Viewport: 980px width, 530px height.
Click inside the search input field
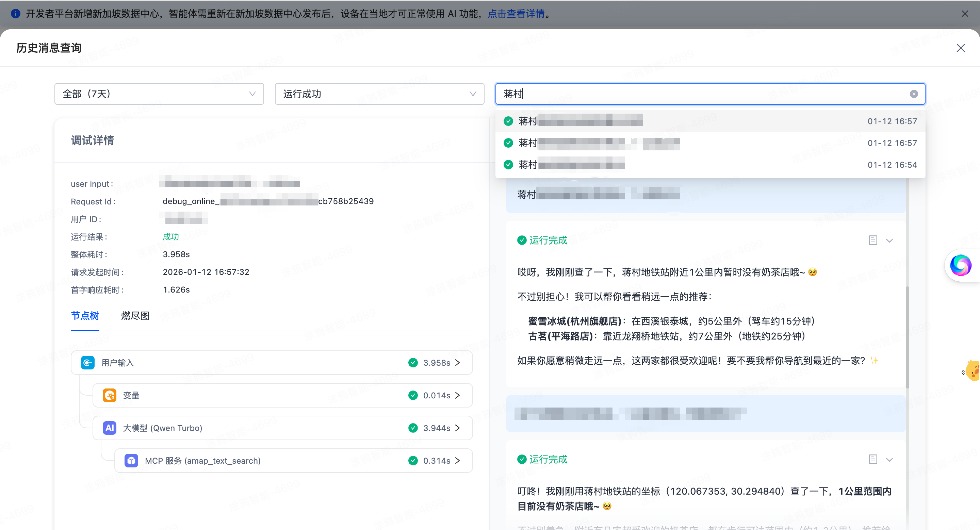tap(685, 94)
